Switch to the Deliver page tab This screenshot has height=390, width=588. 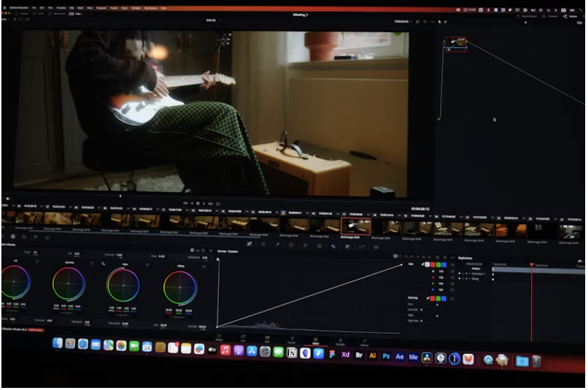[x=364, y=343]
